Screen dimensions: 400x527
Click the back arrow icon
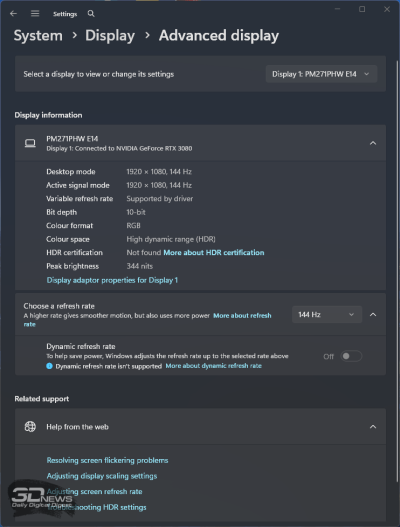click(x=13, y=13)
